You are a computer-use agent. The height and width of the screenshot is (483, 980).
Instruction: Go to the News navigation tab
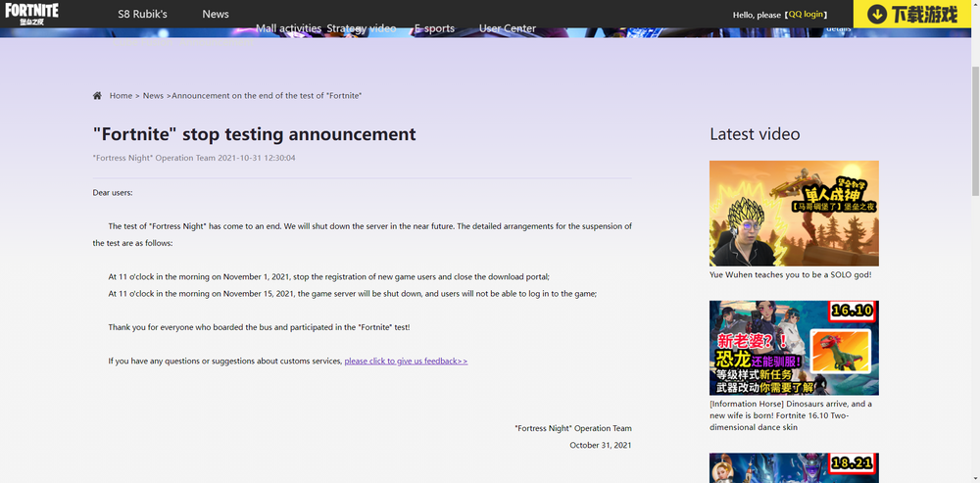pos(216,15)
